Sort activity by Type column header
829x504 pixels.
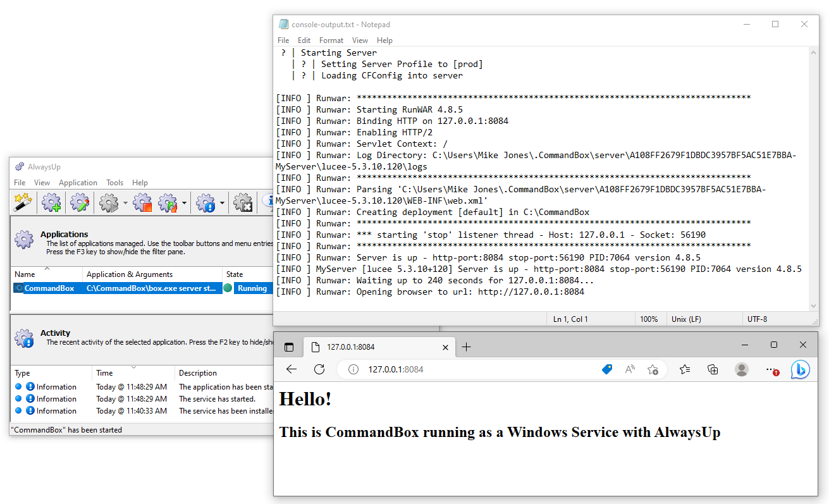coord(52,373)
